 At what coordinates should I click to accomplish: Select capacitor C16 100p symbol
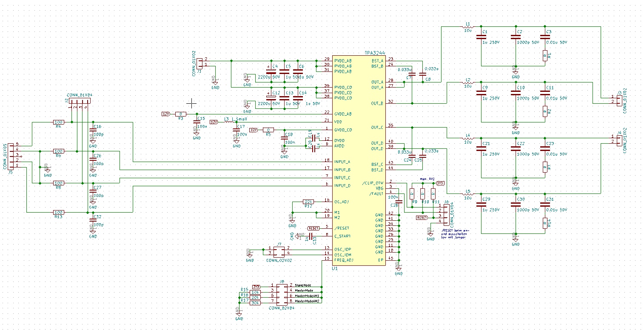click(x=93, y=130)
